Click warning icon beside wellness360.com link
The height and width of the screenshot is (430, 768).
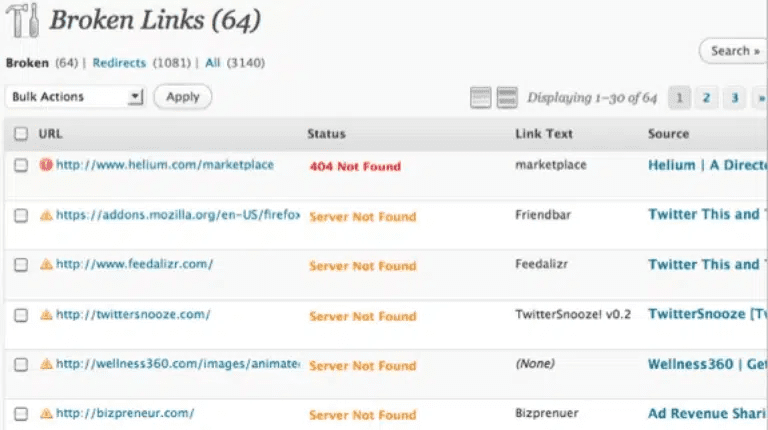[46, 364]
